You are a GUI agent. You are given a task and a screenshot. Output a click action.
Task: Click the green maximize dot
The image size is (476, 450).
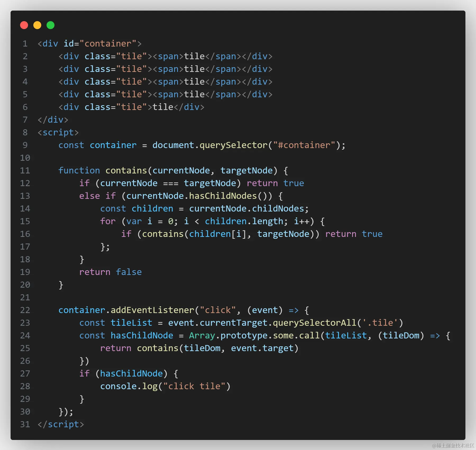51,25
